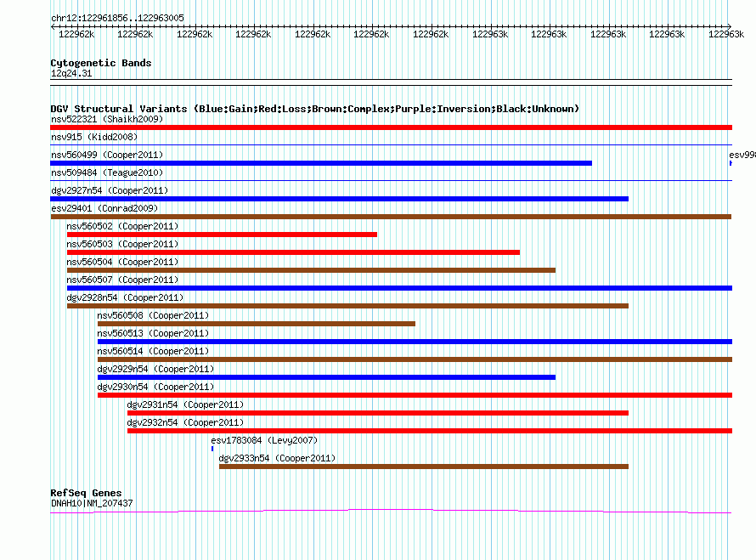The height and width of the screenshot is (560, 756).
Task: Click the ruler's right end arrow
Action: (x=730, y=26)
